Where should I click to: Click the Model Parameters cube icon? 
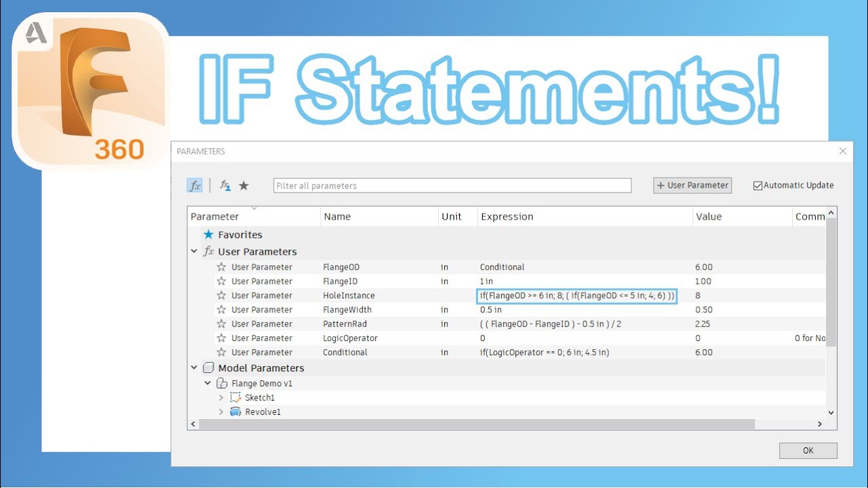(x=209, y=368)
